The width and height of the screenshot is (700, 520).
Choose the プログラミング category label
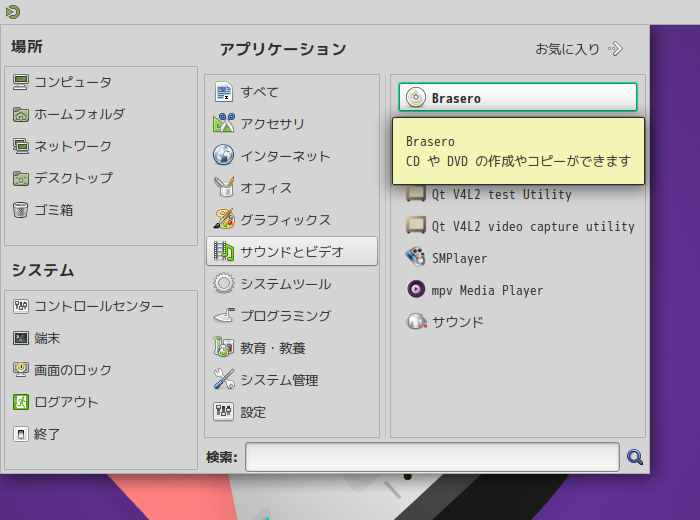point(286,316)
